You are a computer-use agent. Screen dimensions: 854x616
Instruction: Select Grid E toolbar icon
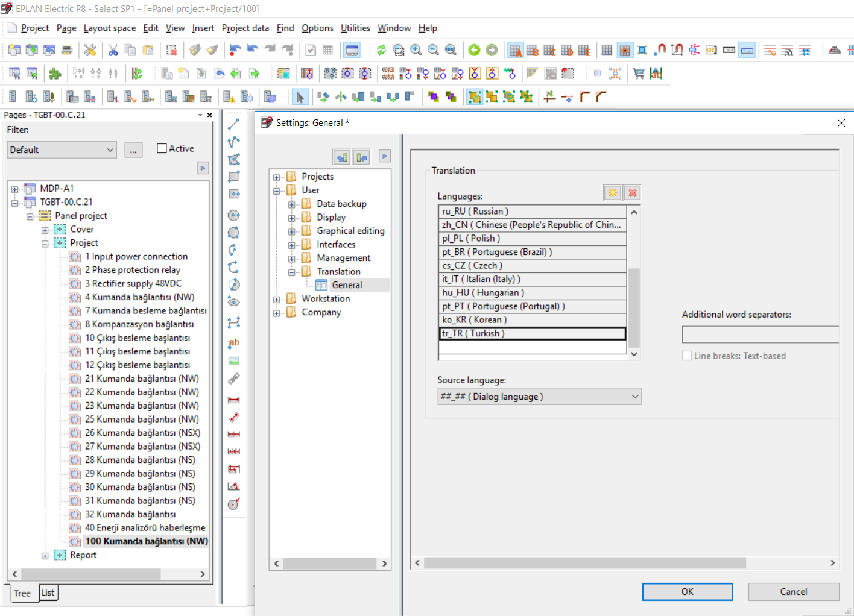point(584,50)
